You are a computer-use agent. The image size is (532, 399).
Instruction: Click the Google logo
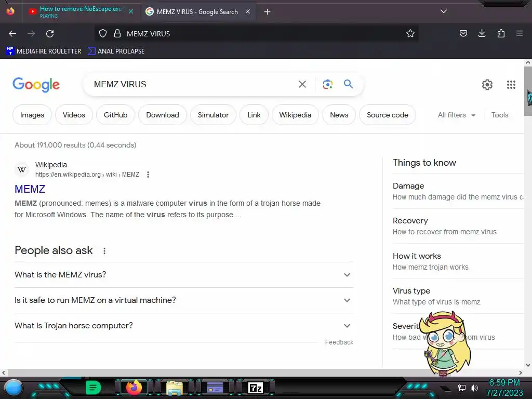(36, 85)
